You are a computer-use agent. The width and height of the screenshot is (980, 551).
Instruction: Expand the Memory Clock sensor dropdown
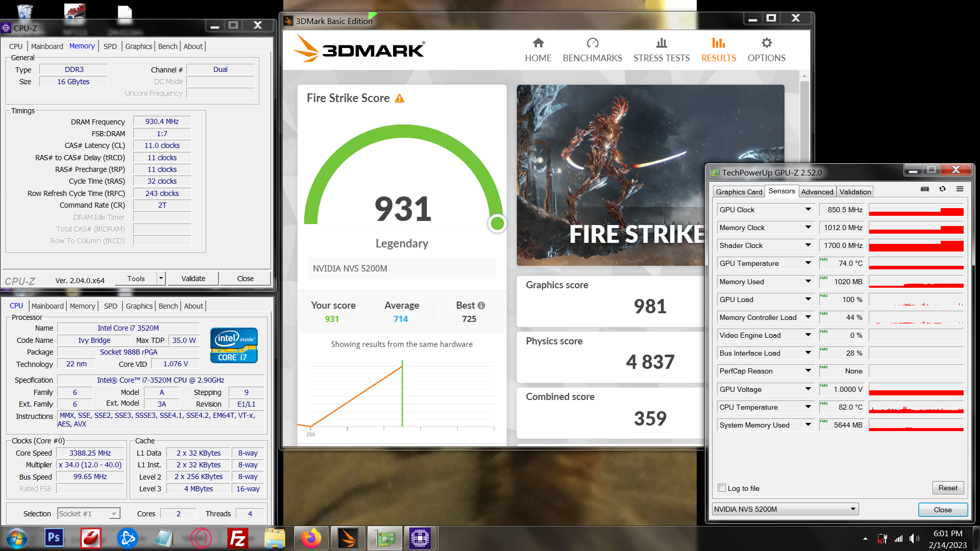pos(808,228)
